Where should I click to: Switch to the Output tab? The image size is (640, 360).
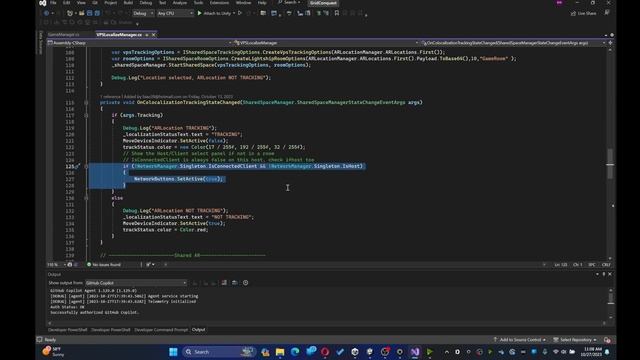click(198, 330)
